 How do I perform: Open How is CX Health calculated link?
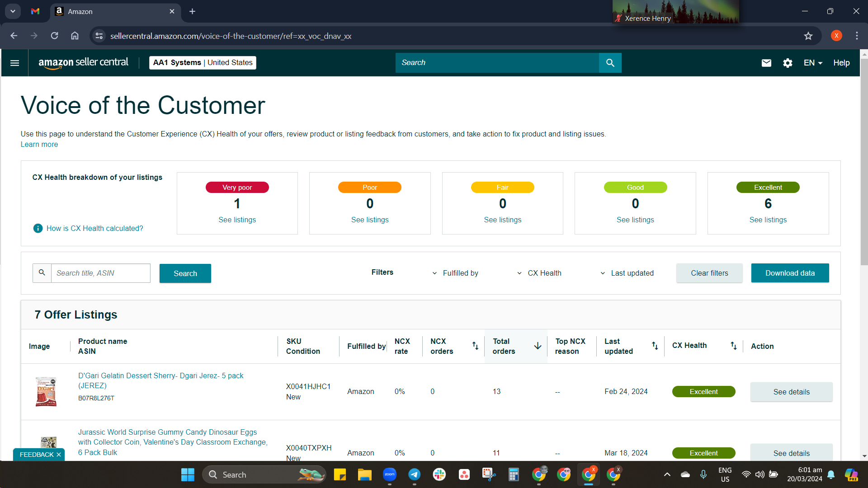[x=95, y=228]
